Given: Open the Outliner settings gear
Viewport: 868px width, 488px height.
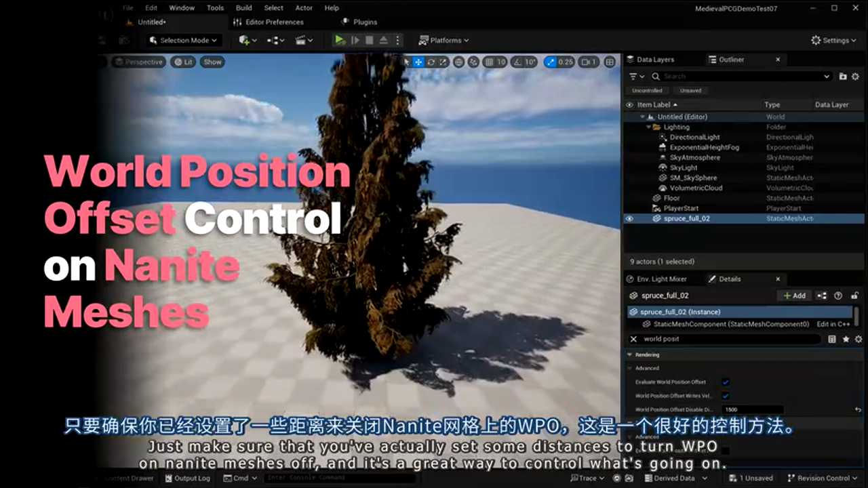Looking at the screenshot, I should [x=855, y=77].
